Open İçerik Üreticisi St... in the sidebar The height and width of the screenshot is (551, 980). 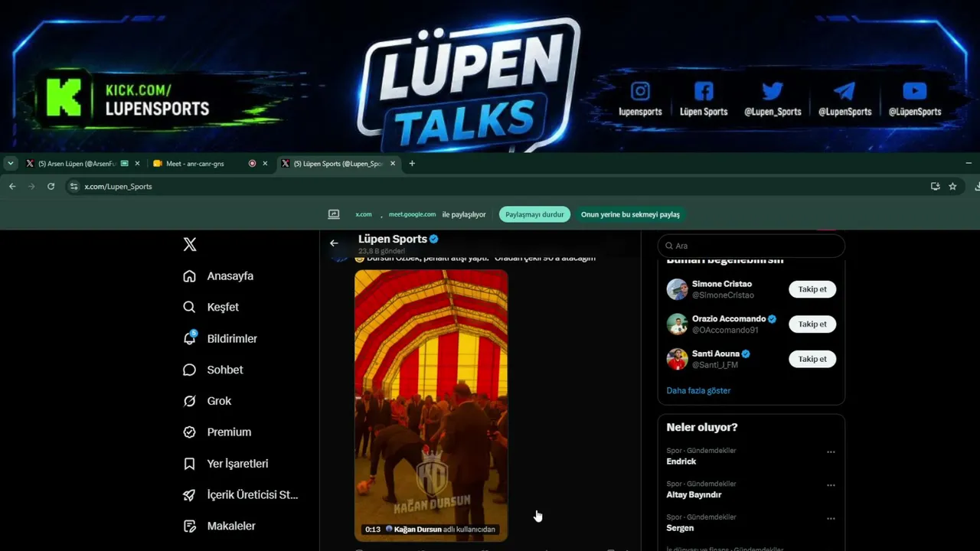240,495
